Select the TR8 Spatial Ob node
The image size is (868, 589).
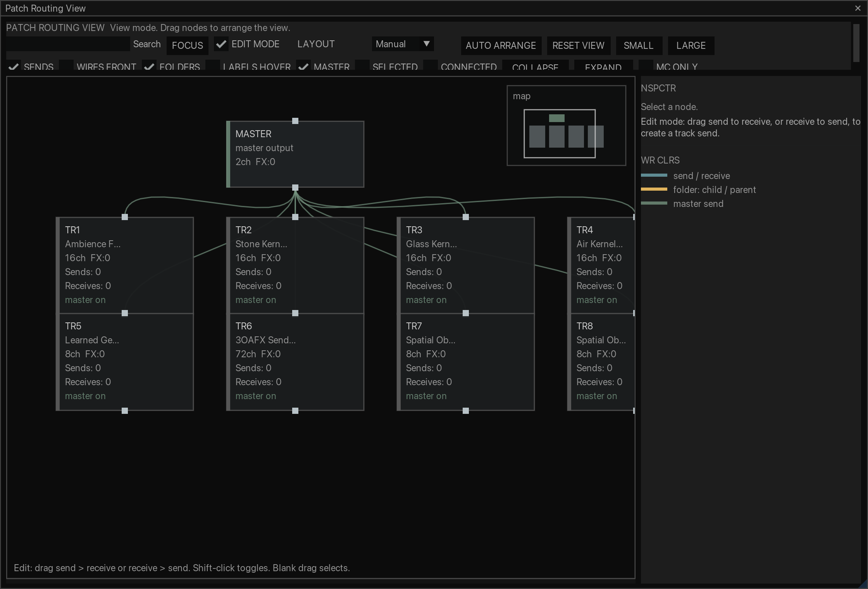point(601,362)
